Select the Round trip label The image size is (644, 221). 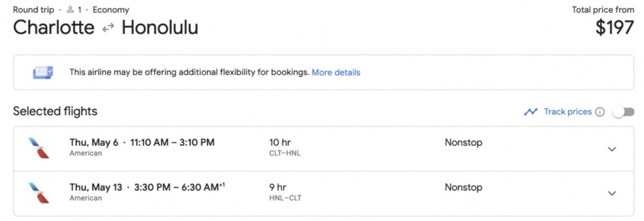34,9
